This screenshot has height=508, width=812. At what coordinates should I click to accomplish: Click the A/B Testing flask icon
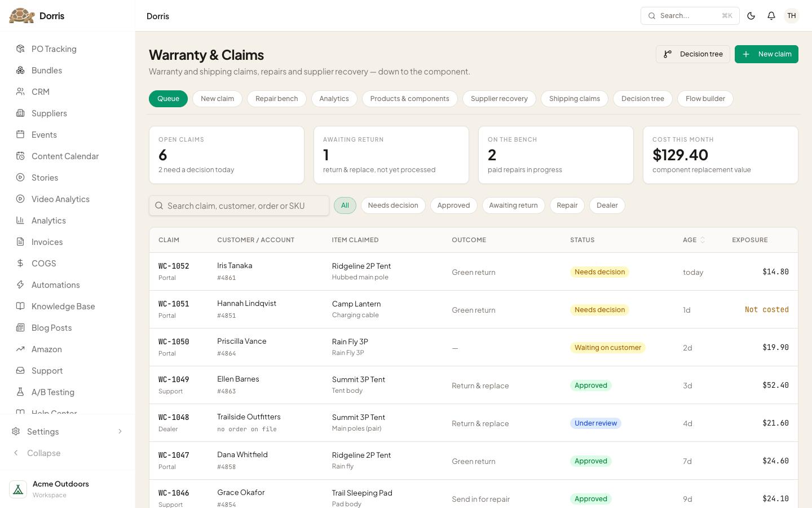pyautogui.click(x=20, y=392)
